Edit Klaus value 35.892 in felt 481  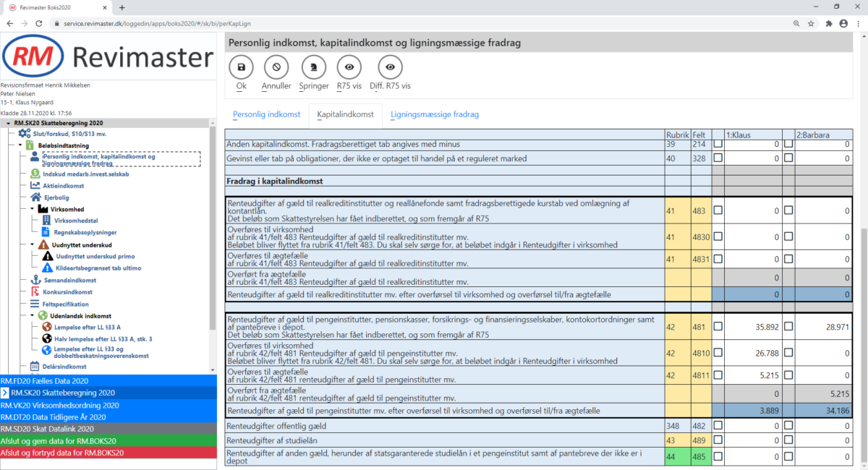pyautogui.click(x=752, y=327)
